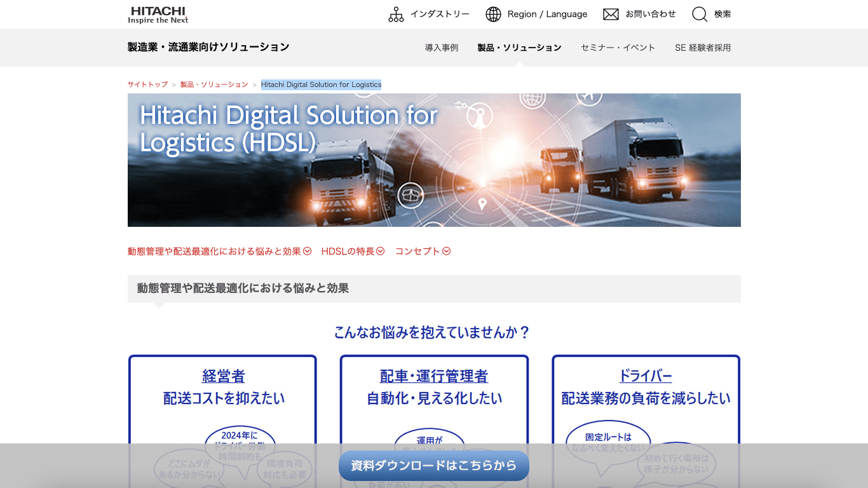
Task: Click the 配車・運行管理者 link
Action: (x=433, y=376)
